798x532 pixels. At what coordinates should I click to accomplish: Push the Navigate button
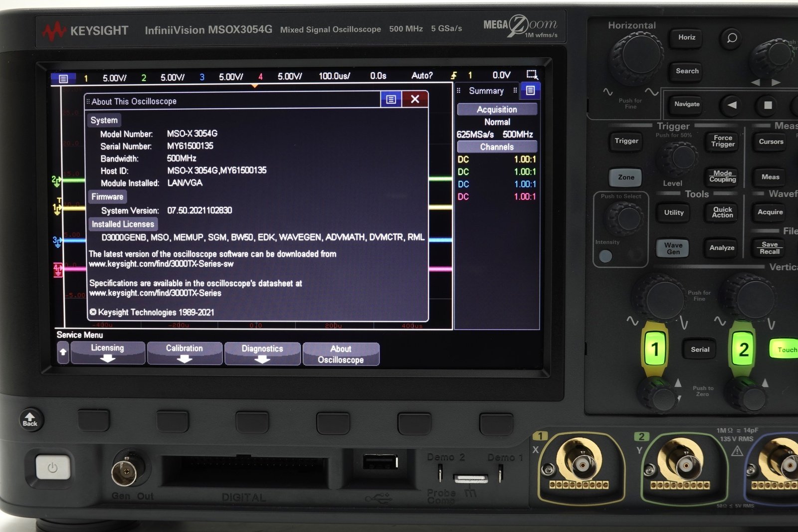(687, 105)
